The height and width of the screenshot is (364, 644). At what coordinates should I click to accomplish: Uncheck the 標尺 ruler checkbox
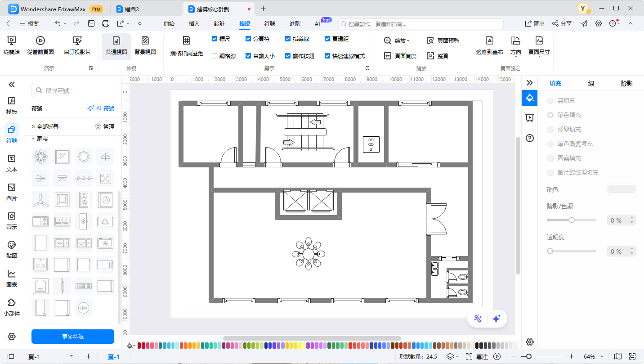click(x=215, y=39)
